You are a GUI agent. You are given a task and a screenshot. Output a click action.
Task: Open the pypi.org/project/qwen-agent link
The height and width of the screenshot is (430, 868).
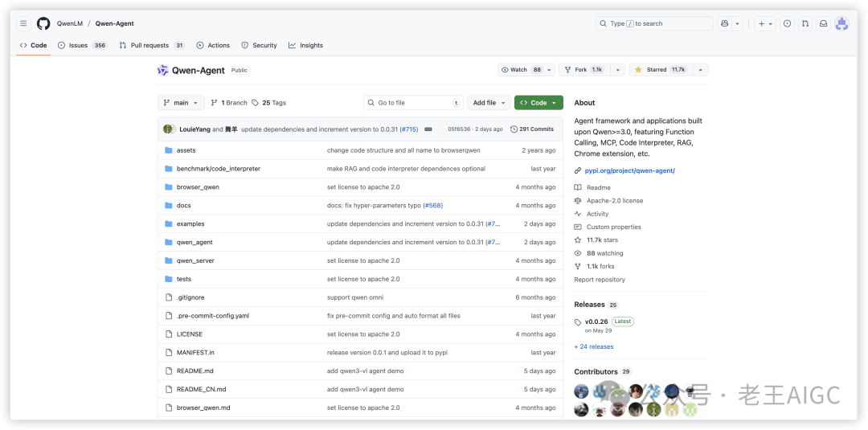630,171
